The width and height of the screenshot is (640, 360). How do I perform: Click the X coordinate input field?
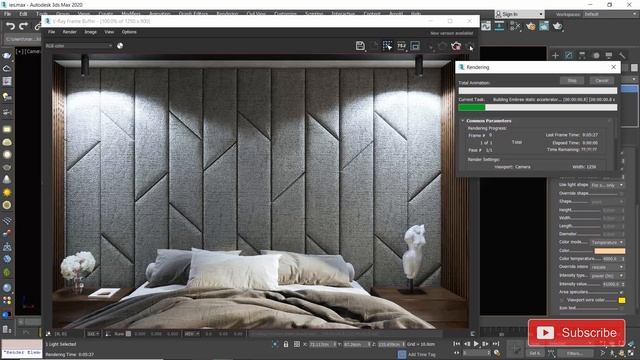tap(322, 344)
